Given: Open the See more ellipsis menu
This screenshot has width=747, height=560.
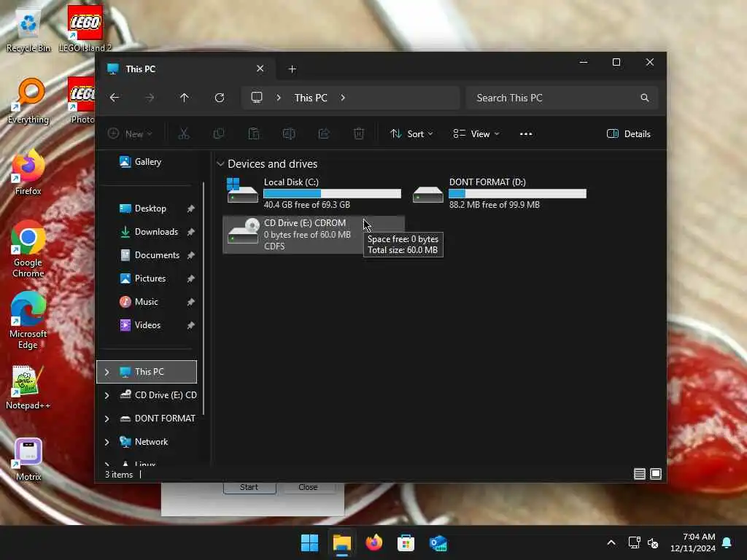Looking at the screenshot, I should pos(526,134).
